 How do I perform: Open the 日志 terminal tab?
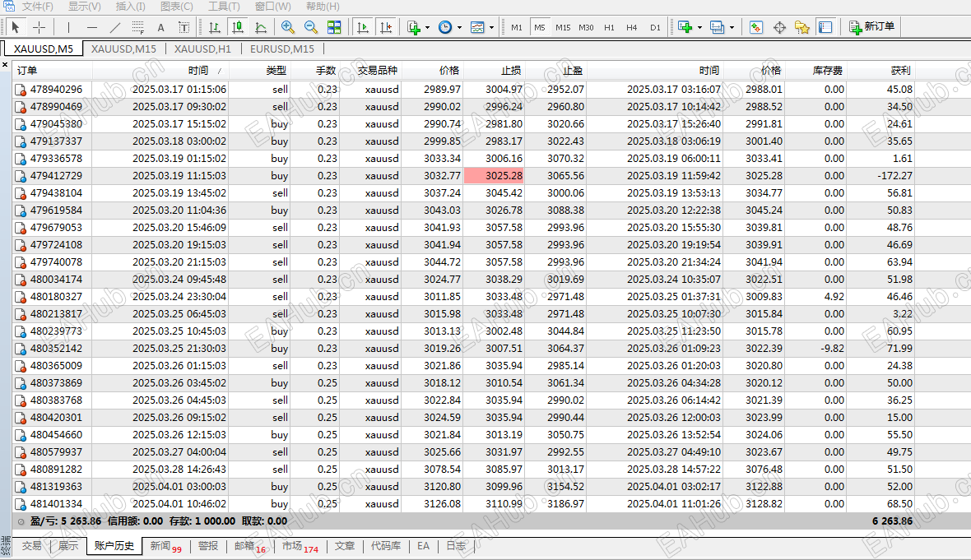456,546
